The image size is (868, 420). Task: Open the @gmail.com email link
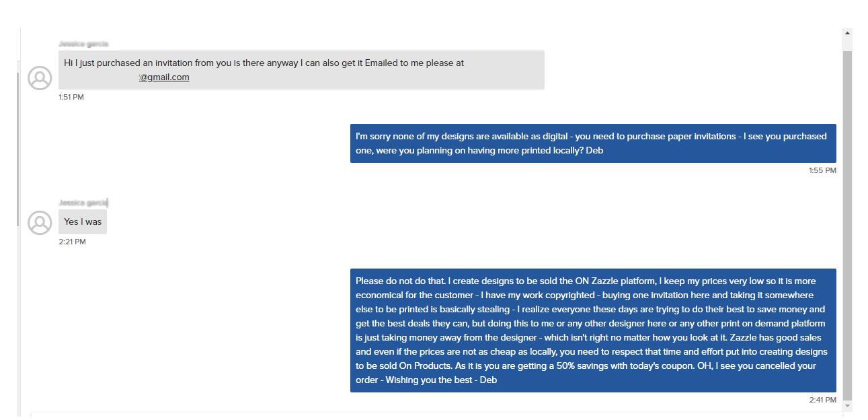pyautogui.click(x=164, y=77)
